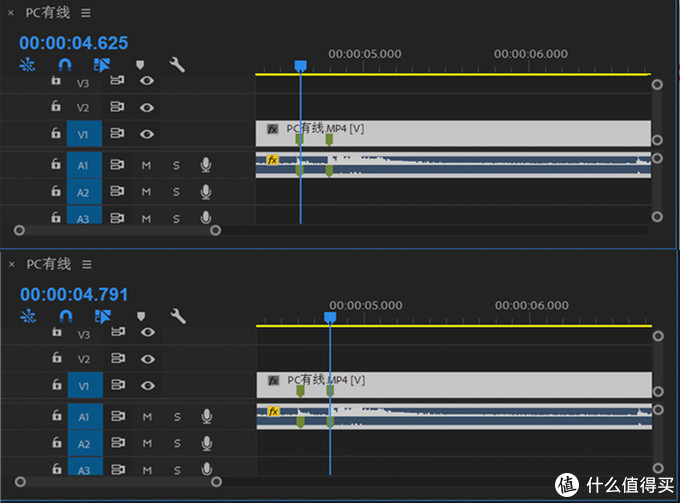Solo A1 track in top panel
Viewport: 680px width, 503px height.
(x=176, y=165)
